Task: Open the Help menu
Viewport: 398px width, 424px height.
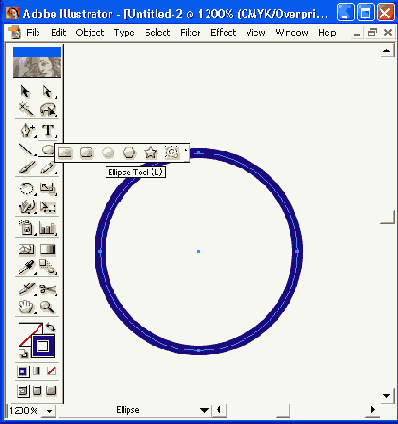Action: [x=327, y=33]
